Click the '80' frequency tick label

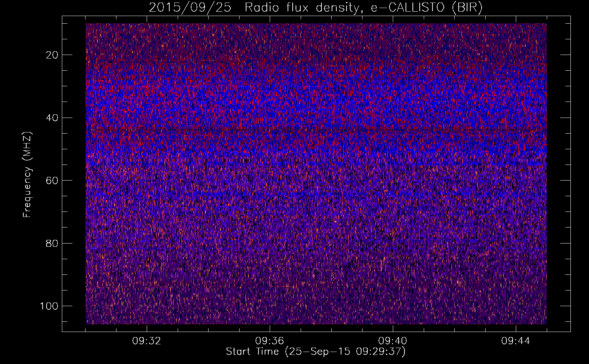click(x=52, y=243)
